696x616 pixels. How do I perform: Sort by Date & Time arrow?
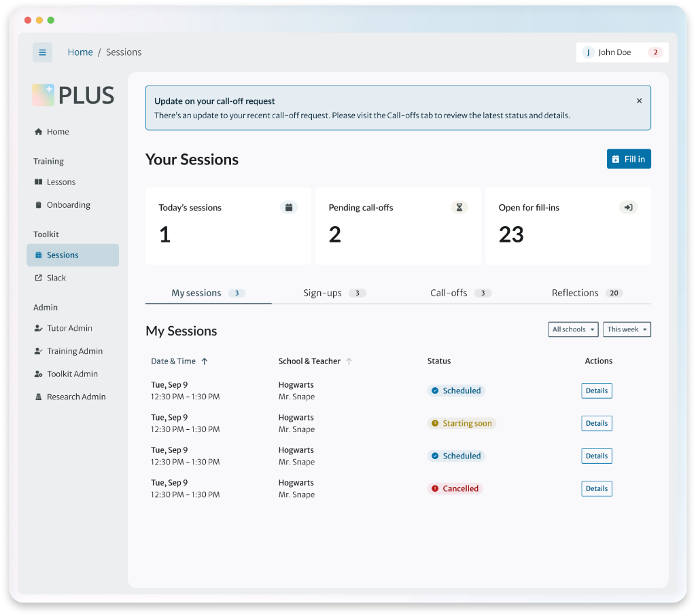(205, 361)
